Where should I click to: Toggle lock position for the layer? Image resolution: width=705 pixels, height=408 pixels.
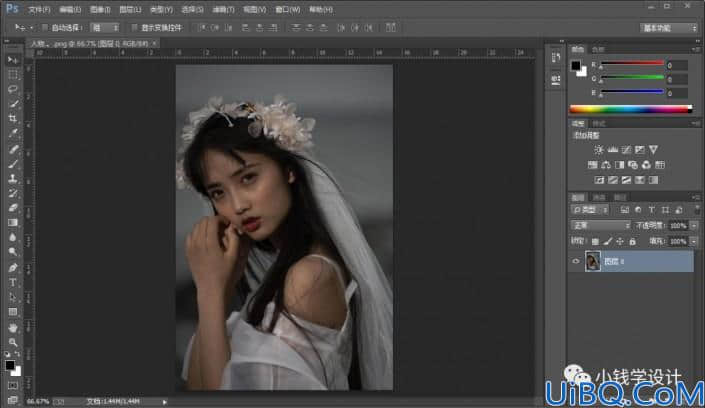pos(620,242)
